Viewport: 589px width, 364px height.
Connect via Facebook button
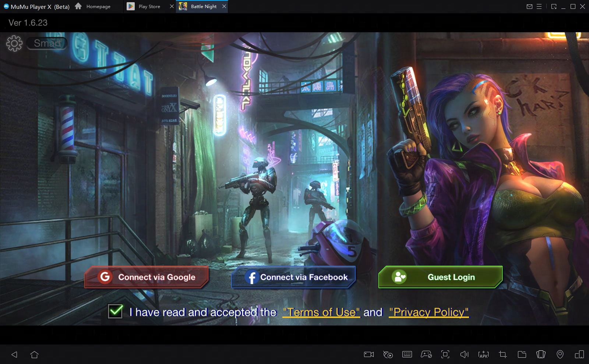[293, 277]
